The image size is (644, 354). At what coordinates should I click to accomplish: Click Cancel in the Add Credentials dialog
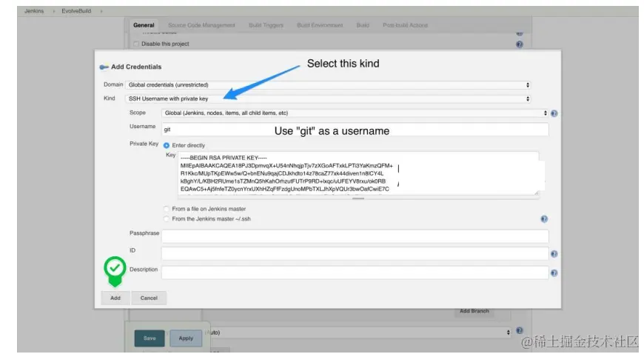tap(149, 298)
